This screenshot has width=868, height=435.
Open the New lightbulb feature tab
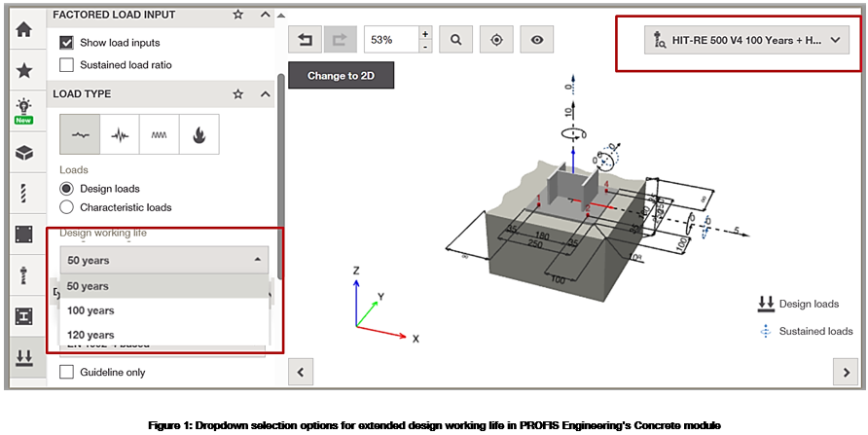pyautogui.click(x=23, y=111)
